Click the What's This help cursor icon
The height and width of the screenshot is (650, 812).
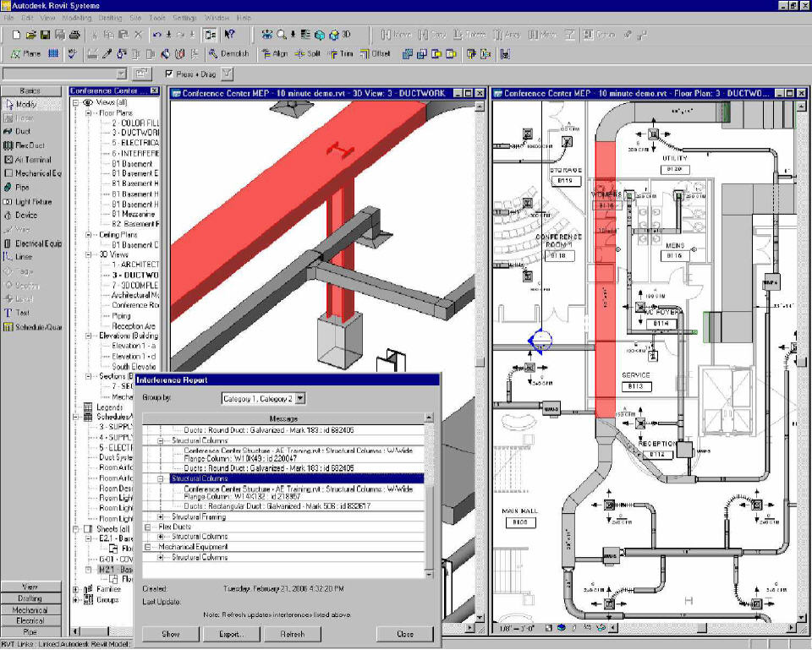click(x=229, y=35)
